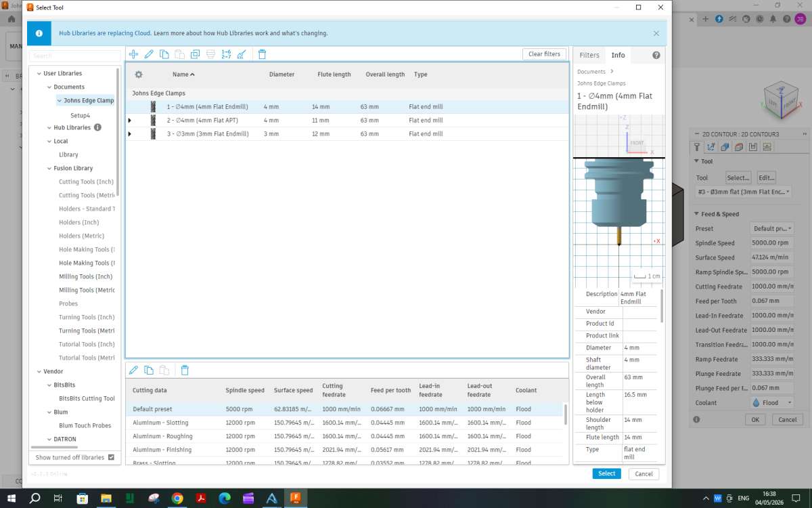Image resolution: width=812 pixels, height=508 pixels.
Task: Switch to the Info tab
Action: [x=618, y=56]
